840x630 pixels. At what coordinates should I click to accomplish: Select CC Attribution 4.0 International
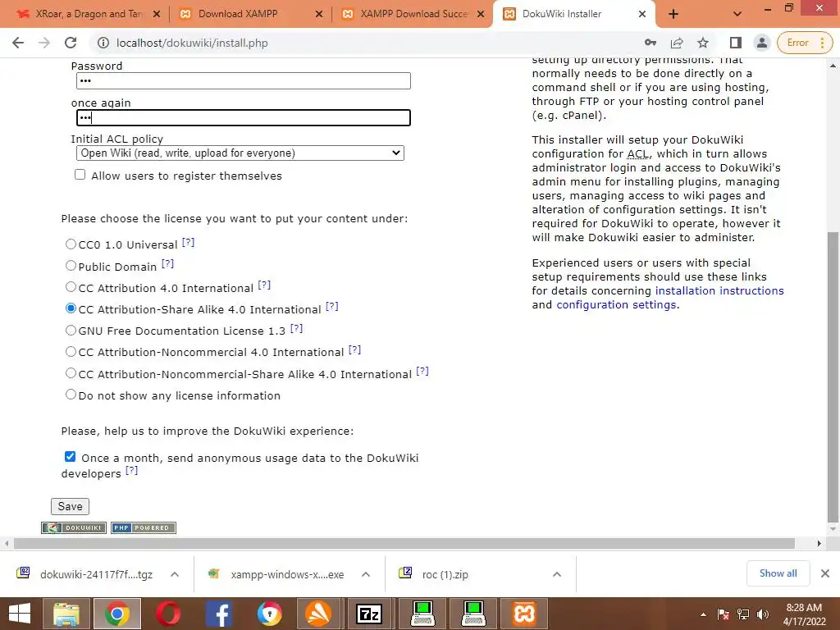(x=71, y=287)
